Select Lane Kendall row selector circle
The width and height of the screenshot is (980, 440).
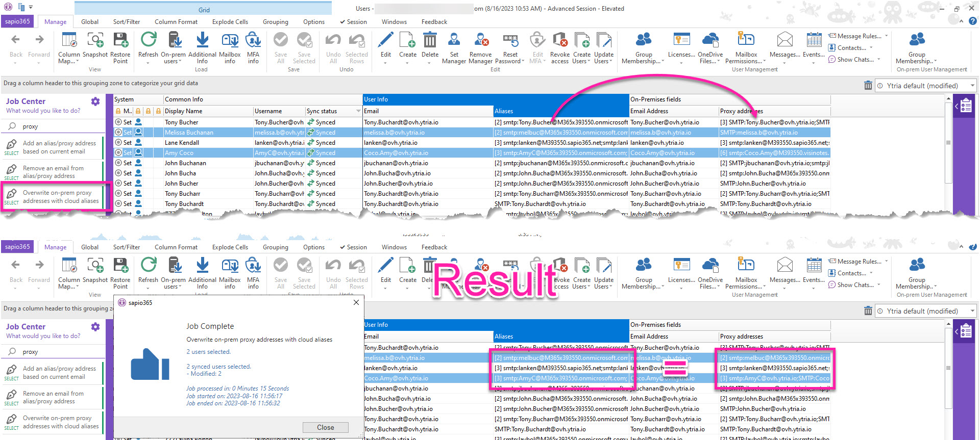118,143
